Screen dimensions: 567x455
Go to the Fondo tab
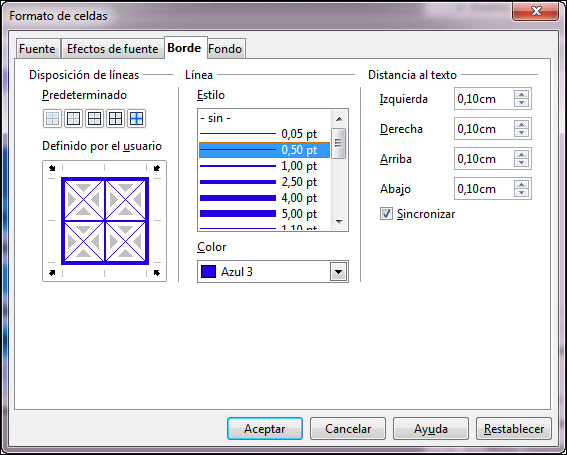pyautogui.click(x=226, y=49)
